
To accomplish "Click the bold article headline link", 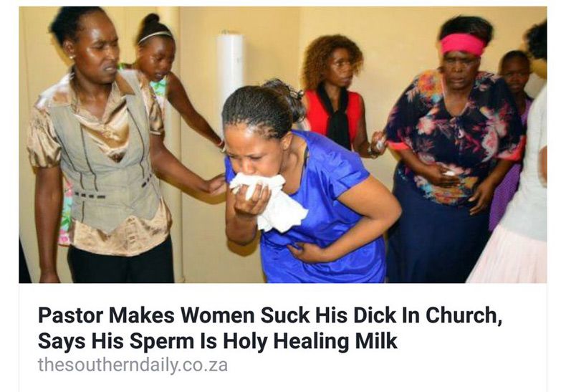I will 270,328.
